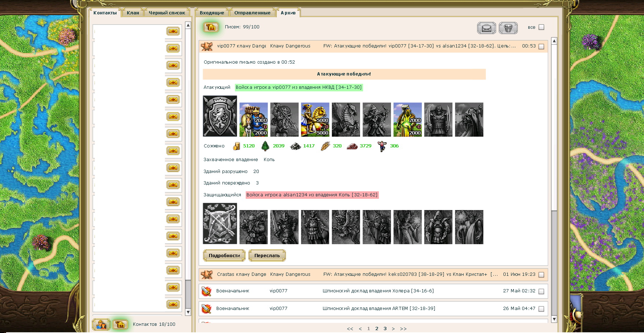Click the trash bin delete icon

click(508, 28)
